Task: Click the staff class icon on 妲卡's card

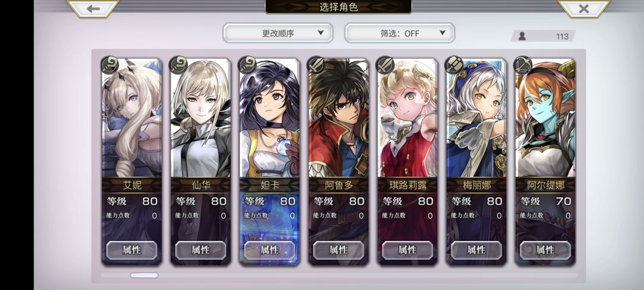Action: 247,65
